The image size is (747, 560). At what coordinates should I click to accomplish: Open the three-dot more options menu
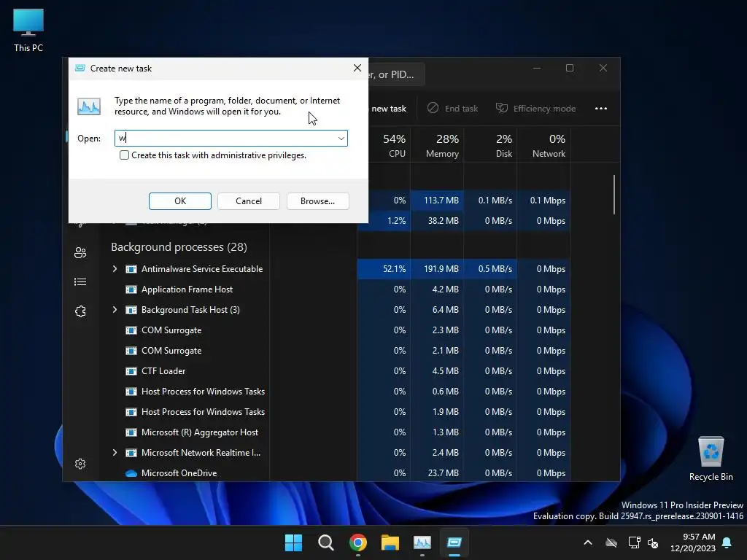[x=601, y=109]
